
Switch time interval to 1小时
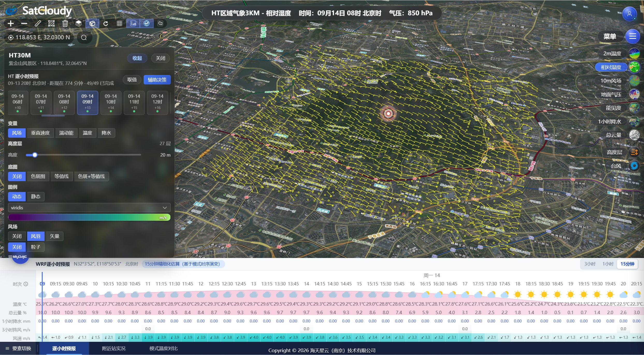click(x=608, y=264)
